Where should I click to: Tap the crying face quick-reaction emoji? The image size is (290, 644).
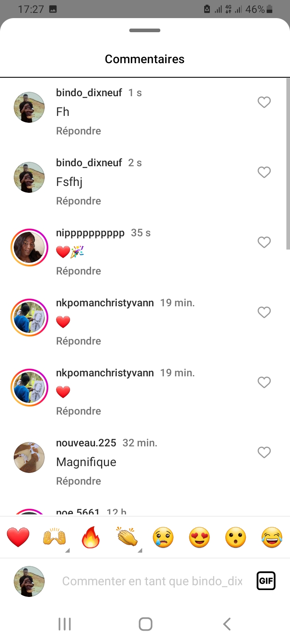(x=163, y=537)
